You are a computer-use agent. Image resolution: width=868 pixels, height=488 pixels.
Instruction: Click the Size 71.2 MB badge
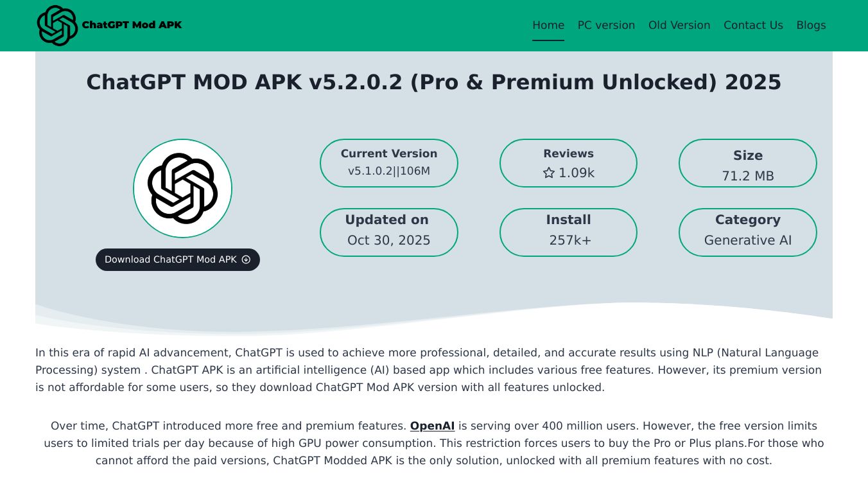747,163
